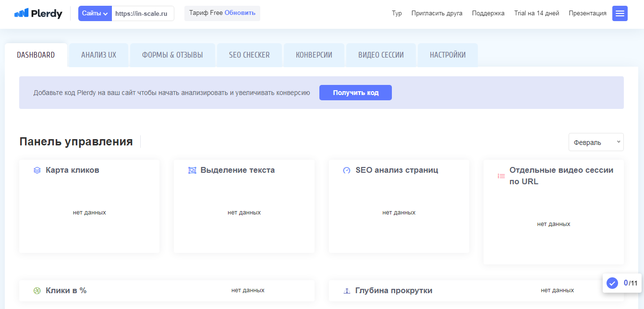Open the Тур link
The image size is (644, 309).
[397, 13]
